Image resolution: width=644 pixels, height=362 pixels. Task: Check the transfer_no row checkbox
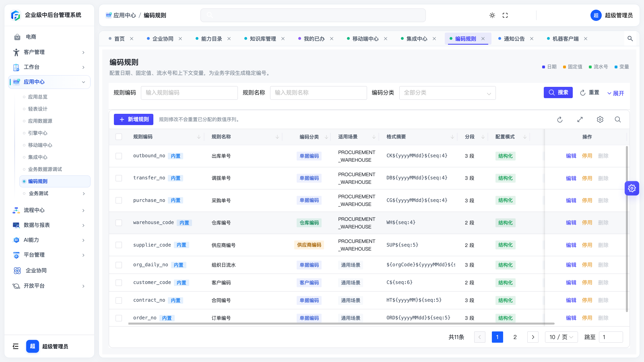pos(119,178)
